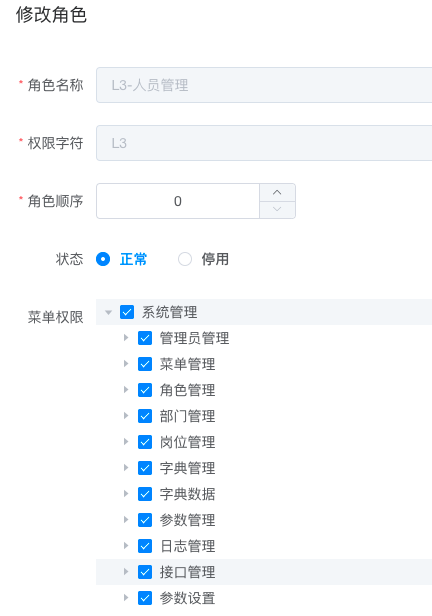The image size is (432, 616).
Task: Expand the 日志管理 tree node
Action: [x=126, y=545]
